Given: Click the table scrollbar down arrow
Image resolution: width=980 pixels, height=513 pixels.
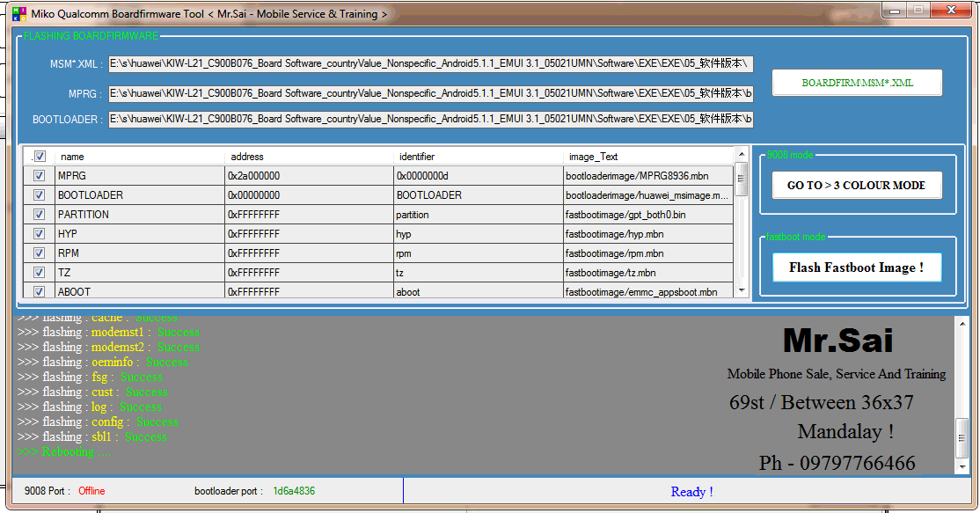Looking at the screenshot, I should tap(742, 290).
